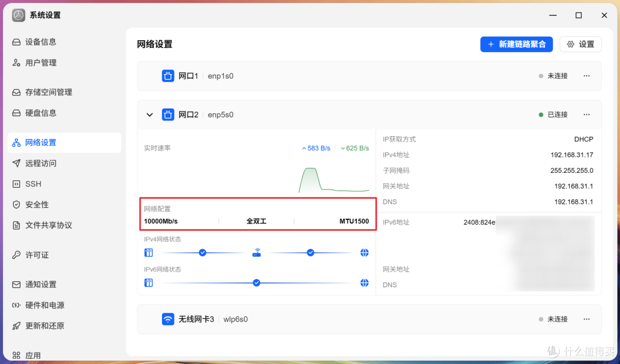Click 新建链路聚合 button
Viewport: 620px width, 364px height.
coord(517,44)
